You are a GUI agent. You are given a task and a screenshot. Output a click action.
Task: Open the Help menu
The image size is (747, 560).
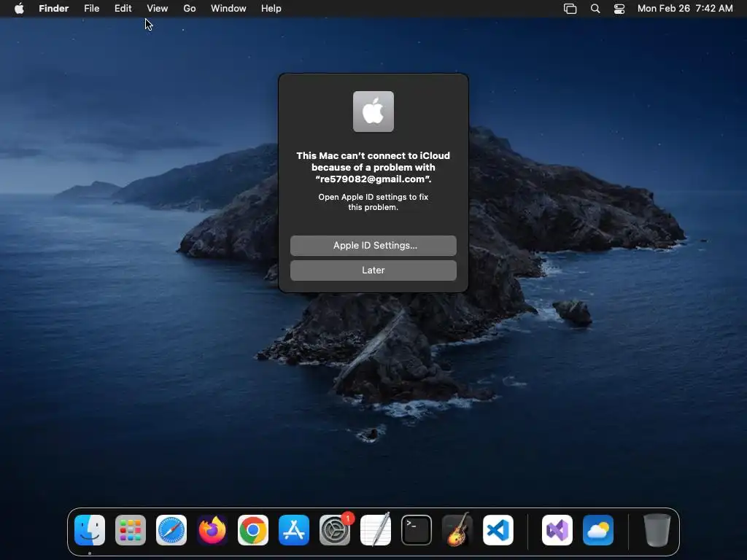coord(271,9)
